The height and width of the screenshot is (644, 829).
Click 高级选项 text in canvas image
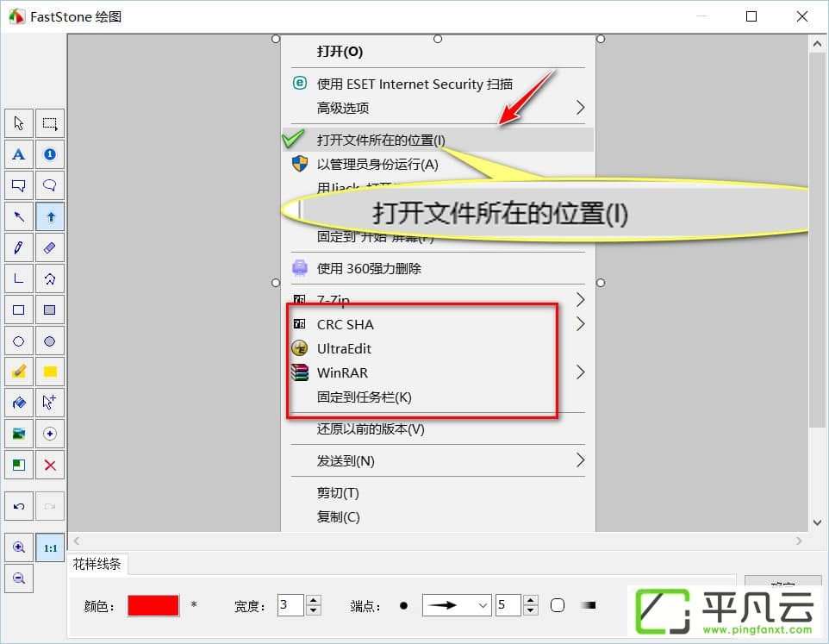[343, 108]
